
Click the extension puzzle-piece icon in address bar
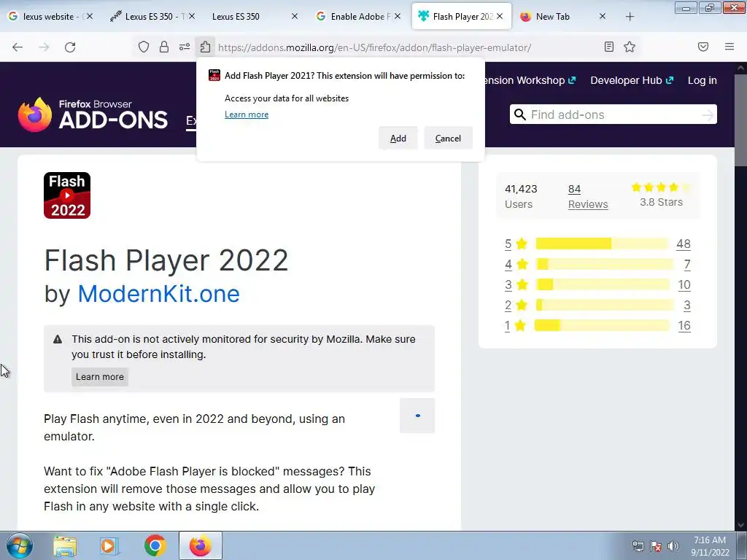(x=205, y=47)
